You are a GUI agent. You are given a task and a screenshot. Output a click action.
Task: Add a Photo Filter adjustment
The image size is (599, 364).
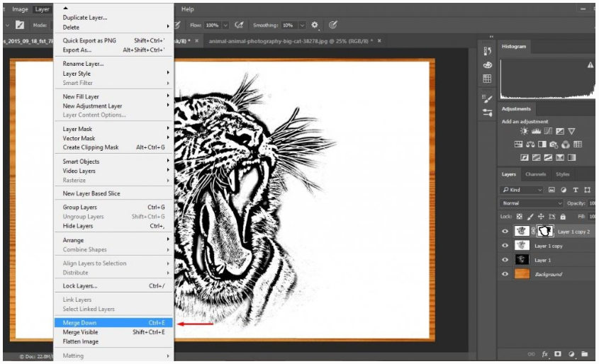554,144
